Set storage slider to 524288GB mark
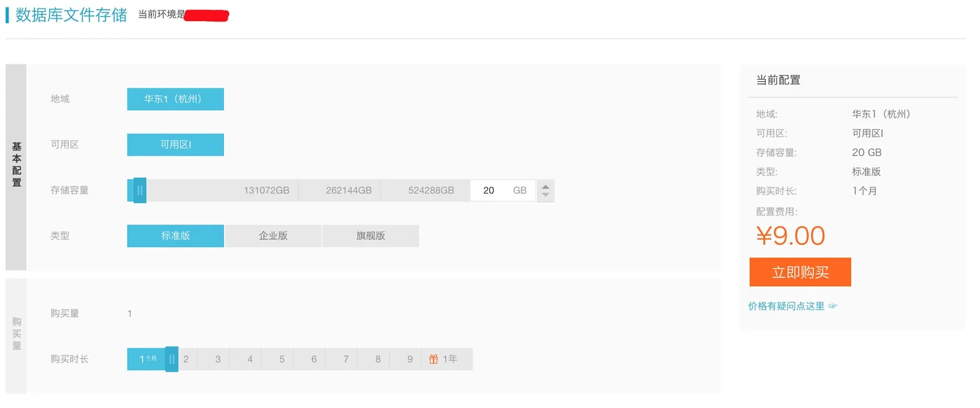This screenshot has width=980, height=408. coord(431,190)
